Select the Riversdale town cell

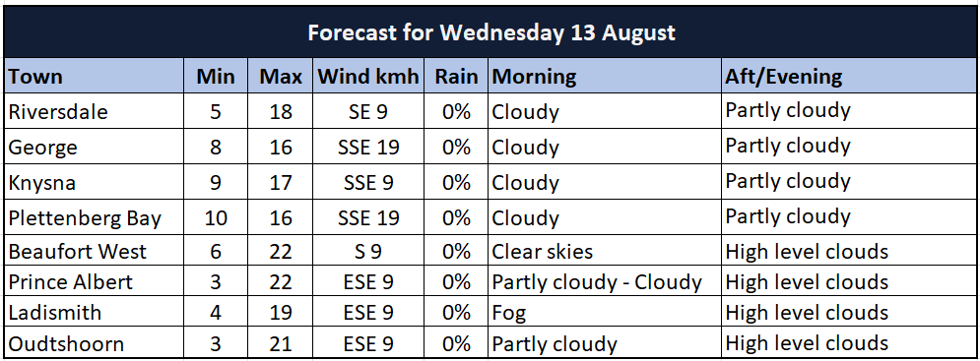click(94, 111)
